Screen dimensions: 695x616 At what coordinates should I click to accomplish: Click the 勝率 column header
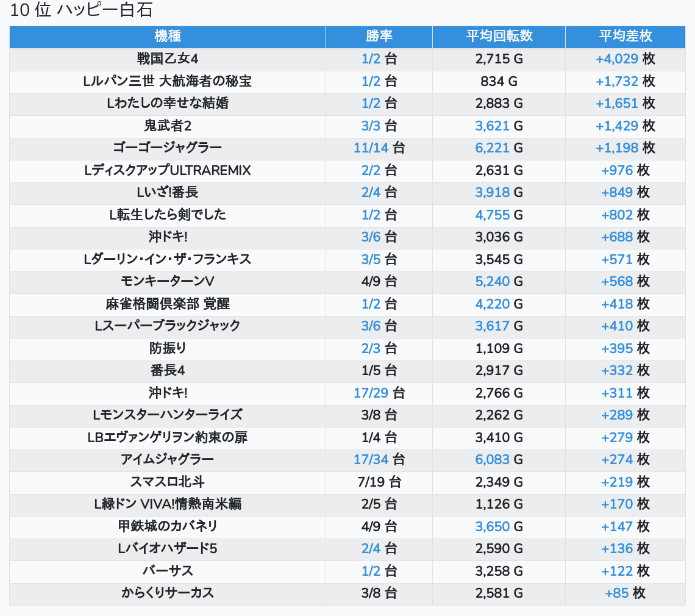[x=379, y=37]
